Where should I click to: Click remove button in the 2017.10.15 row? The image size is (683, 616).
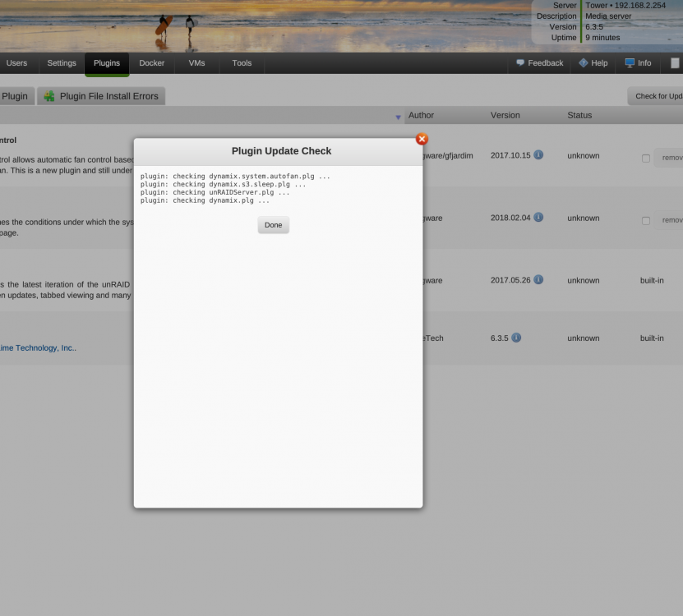pos(670,158)
